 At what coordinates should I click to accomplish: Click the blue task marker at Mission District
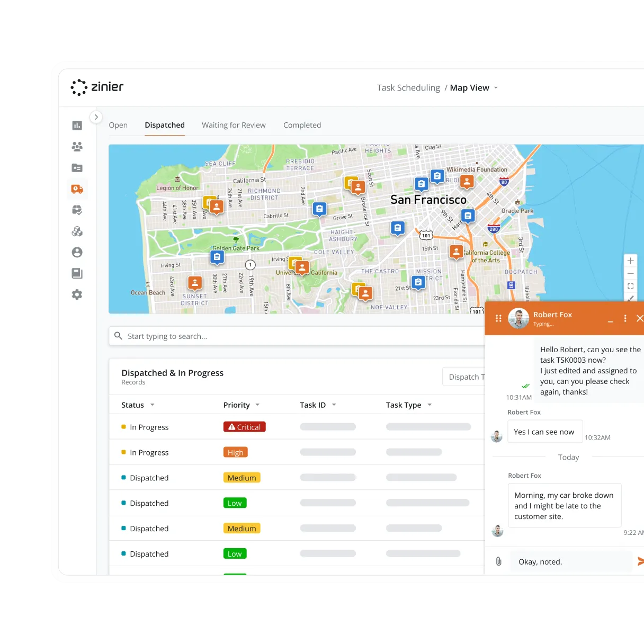(x=419, y=283)
